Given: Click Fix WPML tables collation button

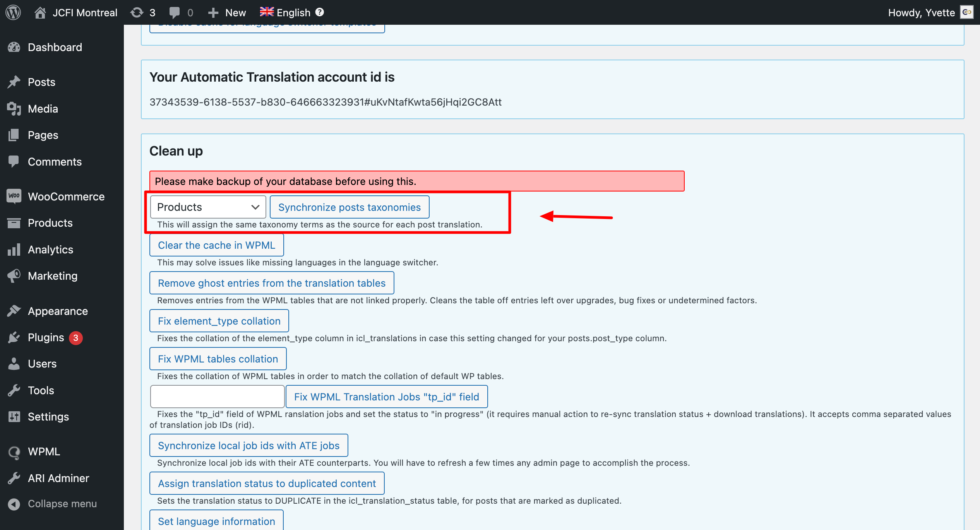Looking at the screenshot, I should pos(218,359).
